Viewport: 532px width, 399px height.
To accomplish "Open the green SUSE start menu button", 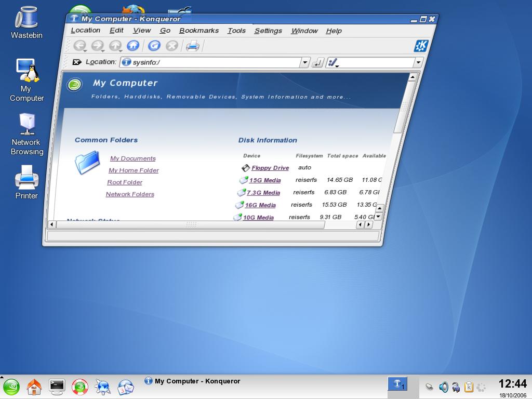I will pyautogui.click(x=11, y=387).
